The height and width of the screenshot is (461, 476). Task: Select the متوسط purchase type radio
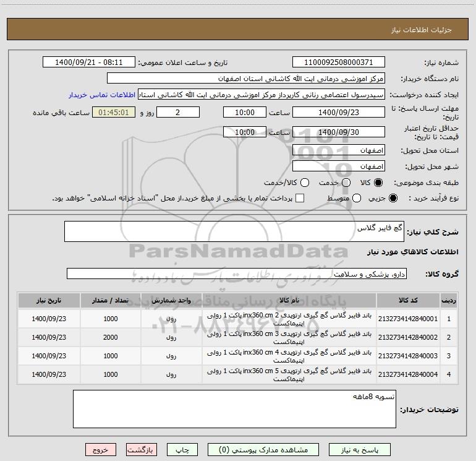357,198
